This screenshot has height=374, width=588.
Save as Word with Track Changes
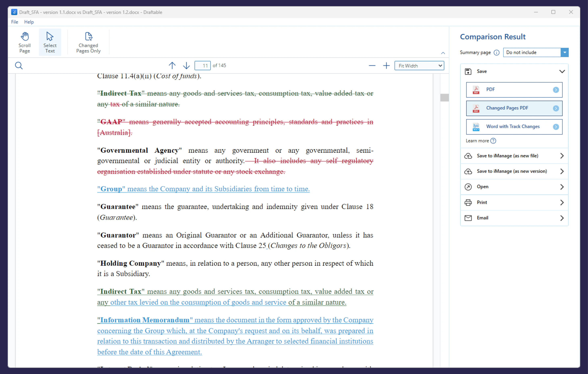click(x=514, y=127)
